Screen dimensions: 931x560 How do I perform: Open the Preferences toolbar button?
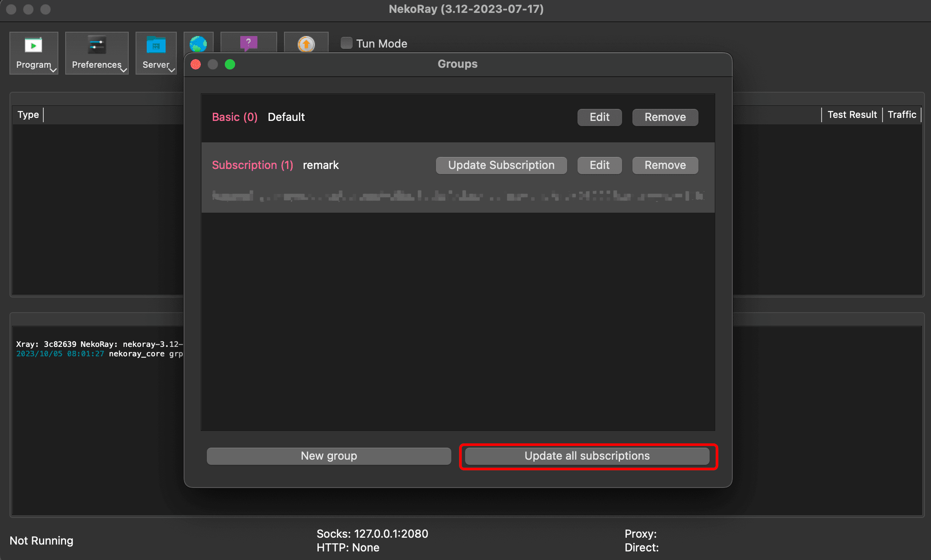pyautogui.click(x=97, y=53)
